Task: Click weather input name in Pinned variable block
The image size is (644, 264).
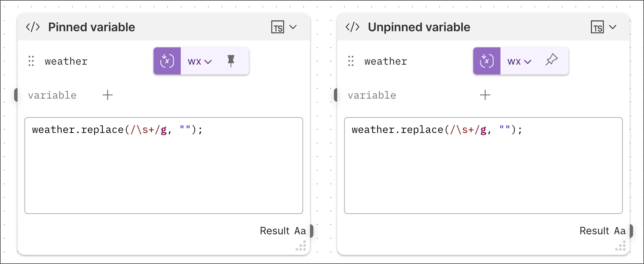Action: 66,61
